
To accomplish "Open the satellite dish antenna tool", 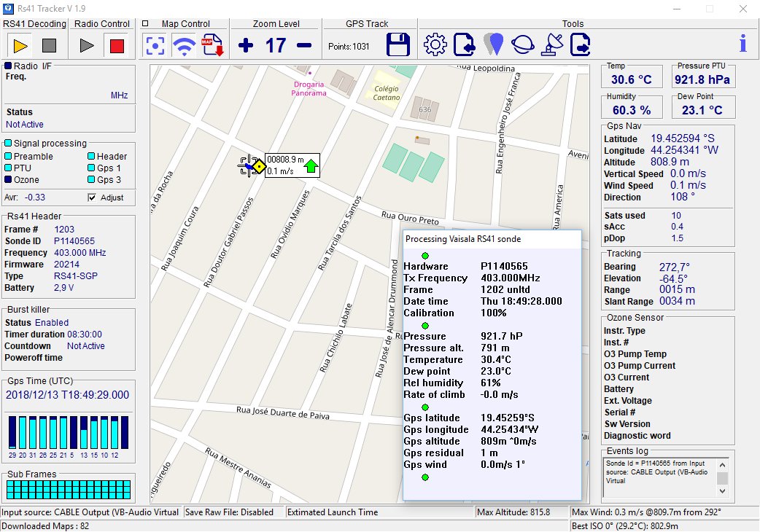I will click(x=551, y=45).
